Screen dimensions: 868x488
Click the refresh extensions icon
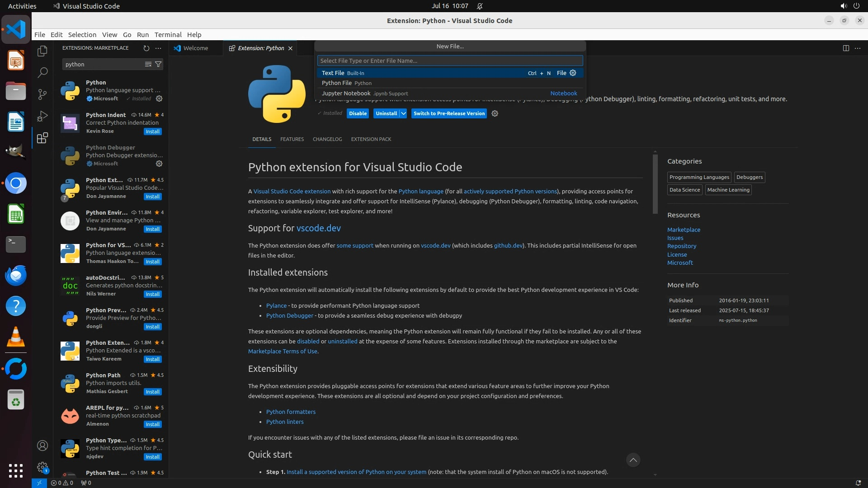[146, 48]
